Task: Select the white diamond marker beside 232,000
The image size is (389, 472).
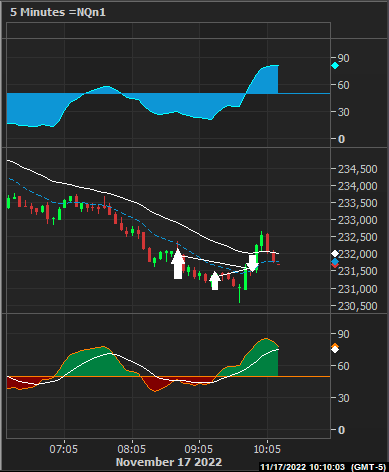Action: (x=335, y=254)
